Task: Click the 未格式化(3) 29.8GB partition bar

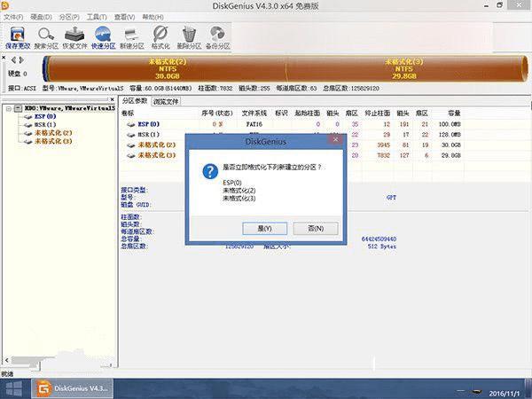Action: [403, 69]
